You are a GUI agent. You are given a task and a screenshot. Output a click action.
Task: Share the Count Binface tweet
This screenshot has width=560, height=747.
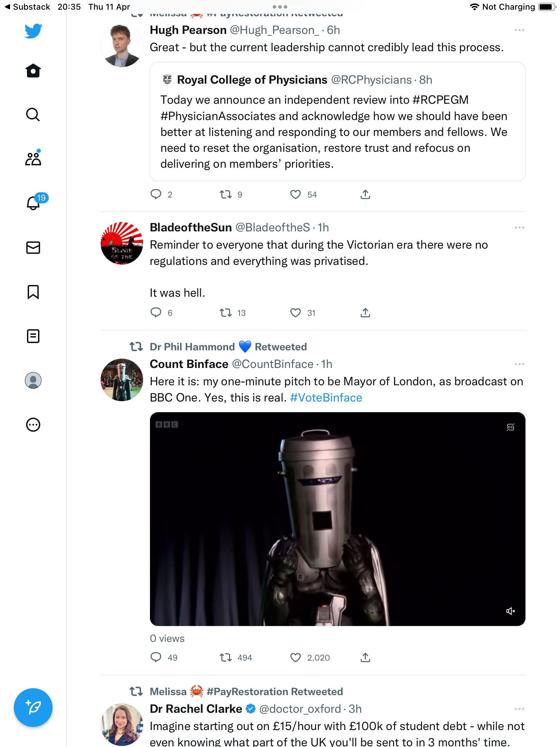(365, 657)
